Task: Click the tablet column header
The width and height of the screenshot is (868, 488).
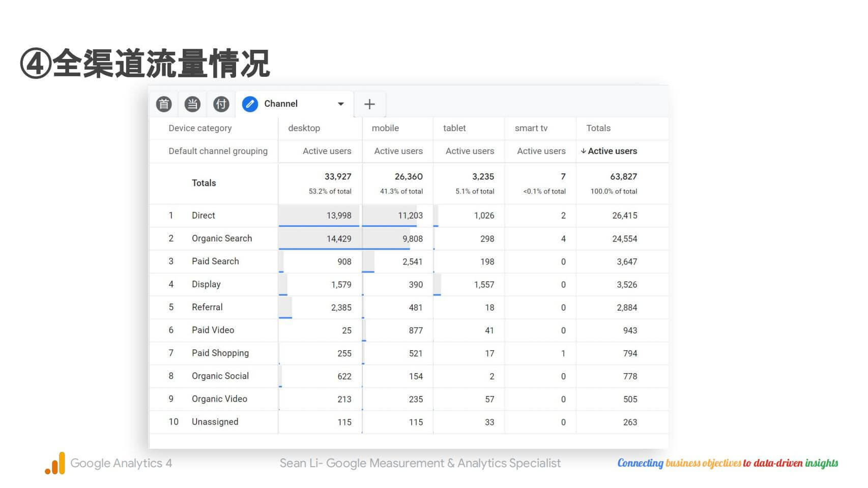Action: click(x=454, y=128)
